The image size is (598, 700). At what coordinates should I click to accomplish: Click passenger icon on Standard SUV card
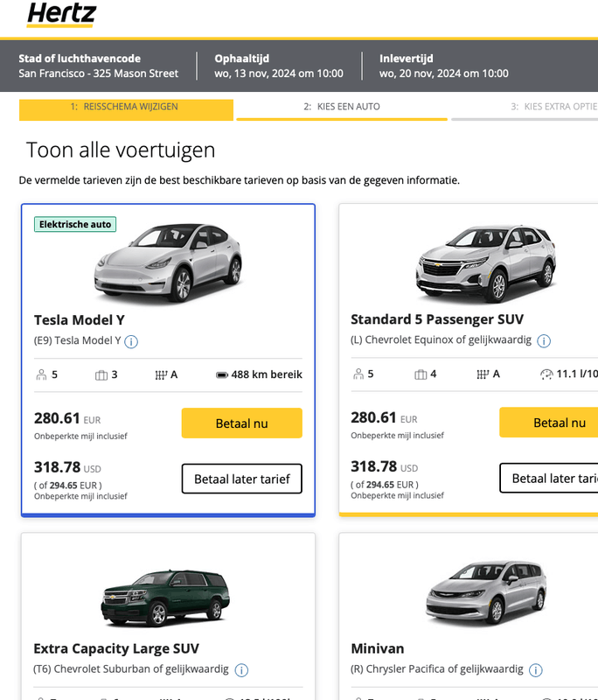click(358, 374)
